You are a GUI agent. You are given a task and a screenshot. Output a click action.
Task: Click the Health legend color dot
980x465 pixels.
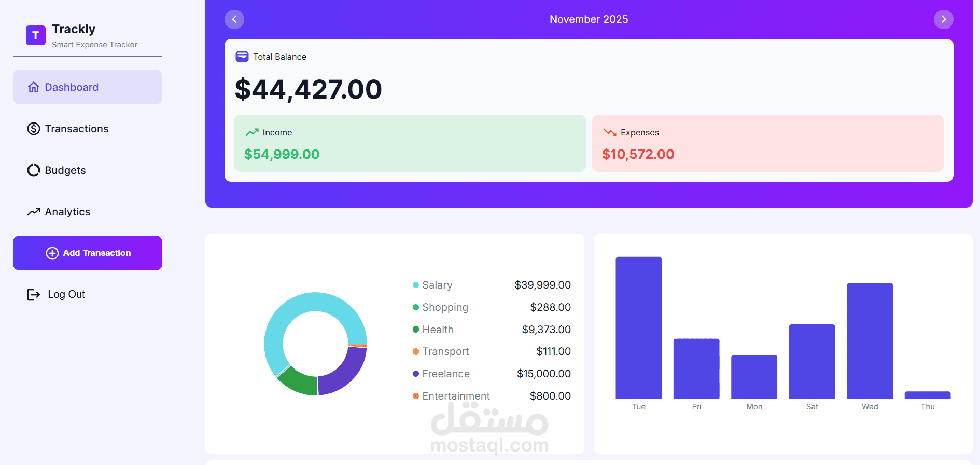pyautogui.click(x=416, y=330)
